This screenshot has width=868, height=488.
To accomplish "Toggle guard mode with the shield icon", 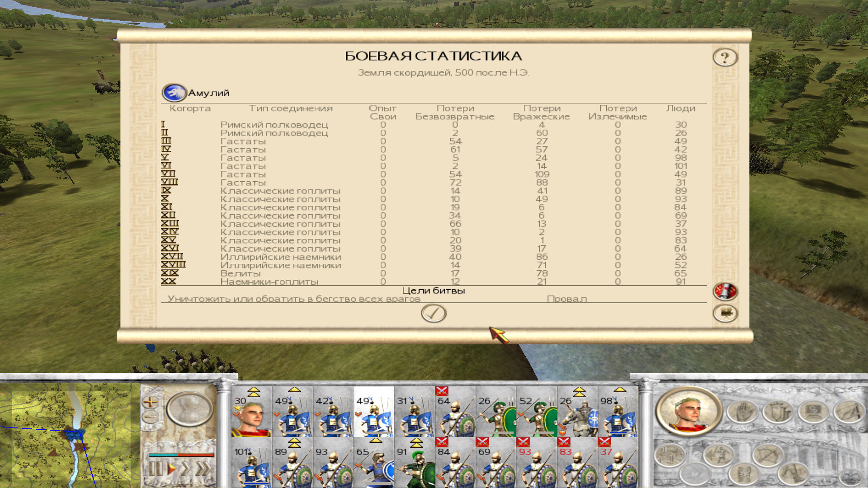I will coord(744,474).
